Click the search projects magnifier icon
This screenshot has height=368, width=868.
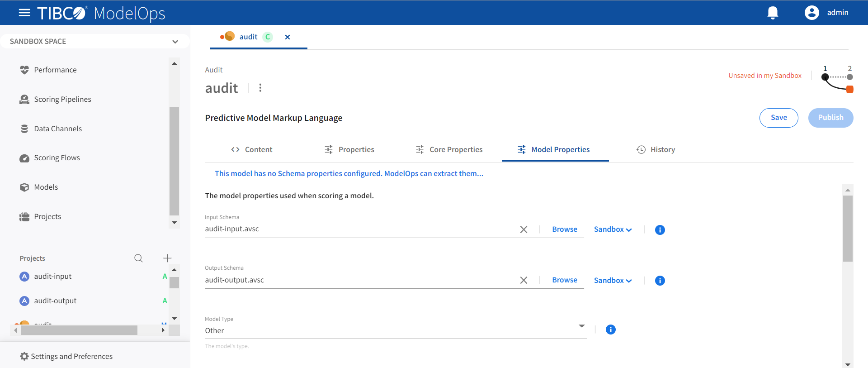[x=138, y=258]
